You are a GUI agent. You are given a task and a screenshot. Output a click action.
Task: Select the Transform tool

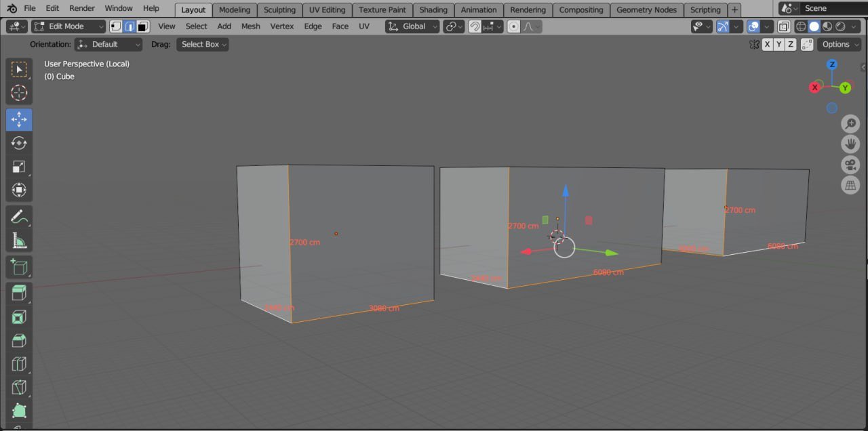[19, 190]
